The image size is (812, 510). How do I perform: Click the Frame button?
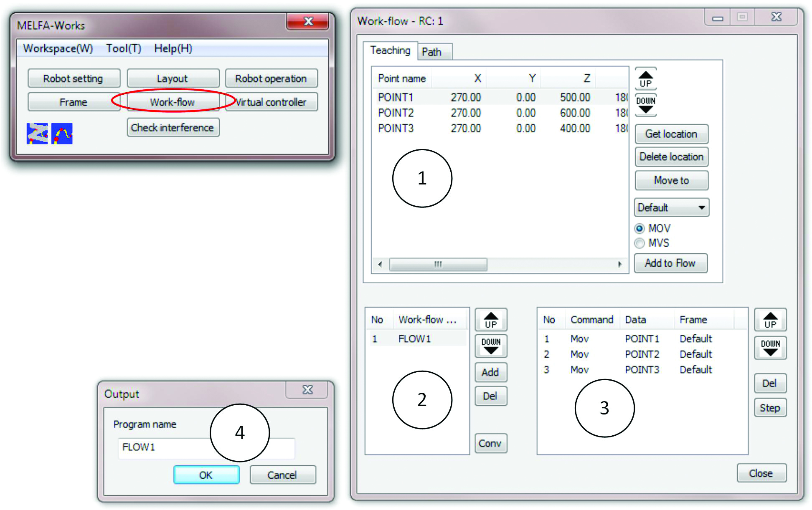point(74,102)
